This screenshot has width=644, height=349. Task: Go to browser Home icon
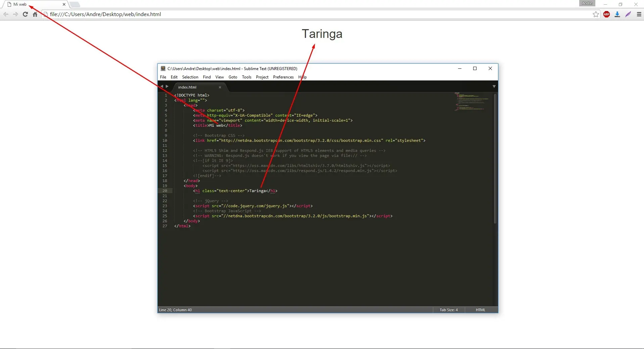35,14
